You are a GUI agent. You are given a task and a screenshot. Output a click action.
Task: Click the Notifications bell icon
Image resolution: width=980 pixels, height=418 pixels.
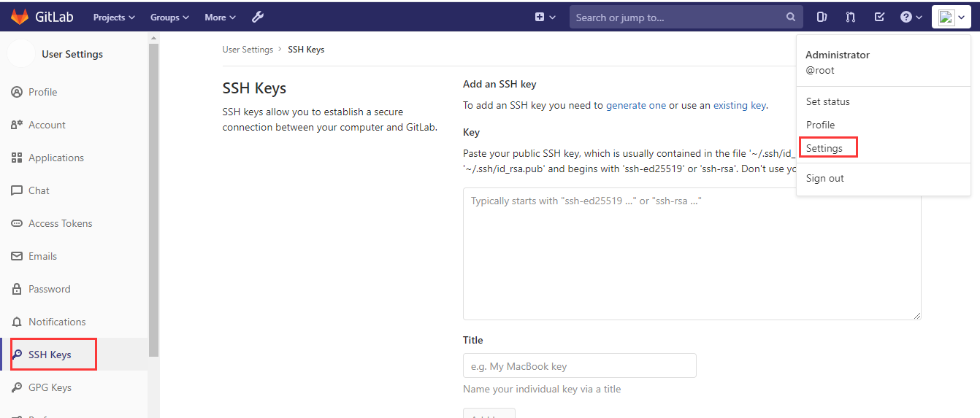coord(17,322)
